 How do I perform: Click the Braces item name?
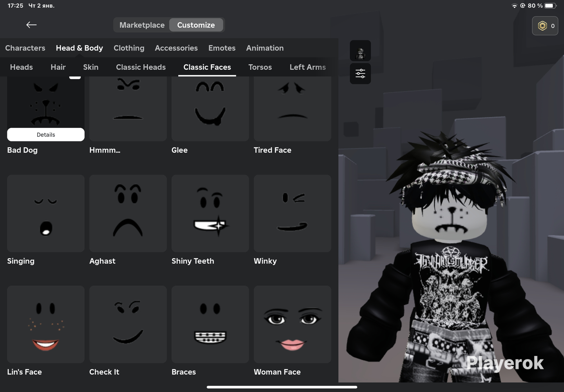[184, 372]
